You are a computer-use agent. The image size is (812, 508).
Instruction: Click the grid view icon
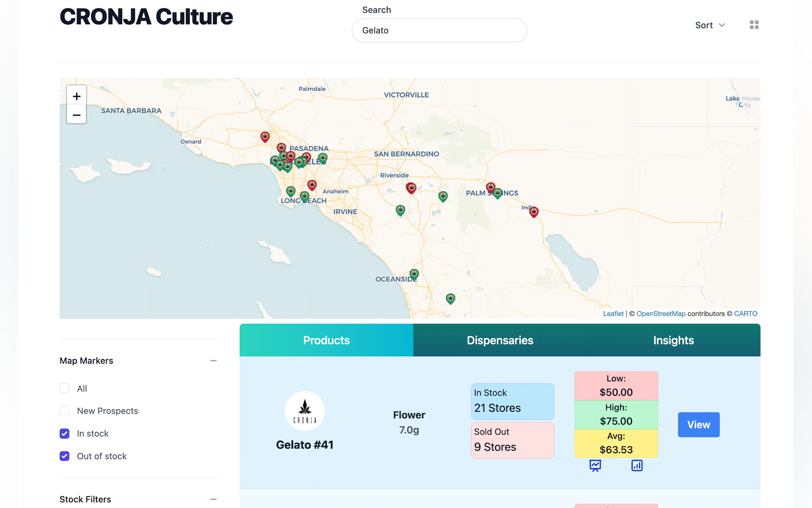754,25
